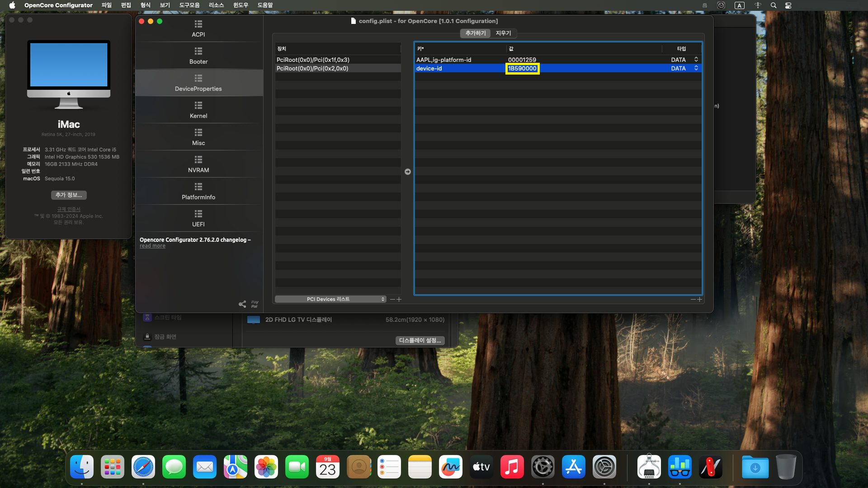Open Freeform from the Dock
The width and height of the screenshot is (868, 488).
click(x=451, y=467)
